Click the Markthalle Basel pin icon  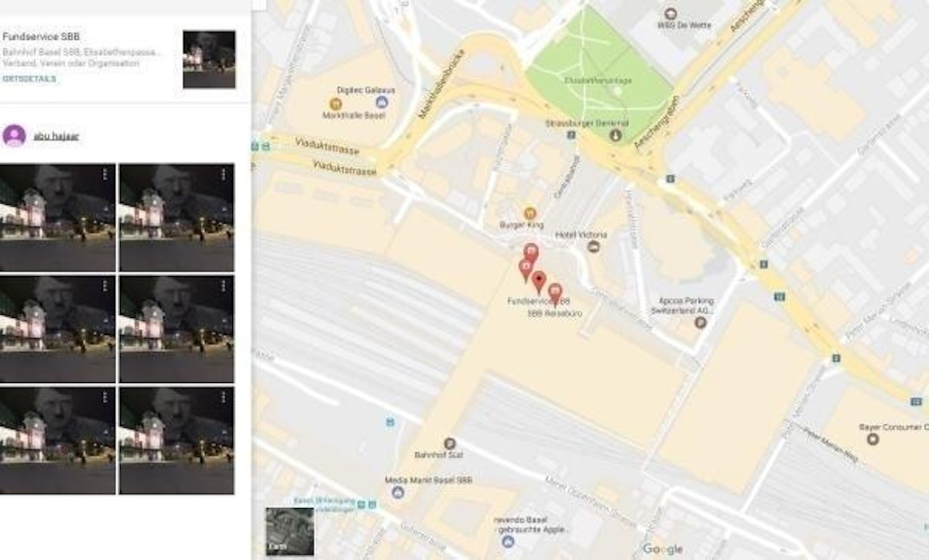click(335, 103)
